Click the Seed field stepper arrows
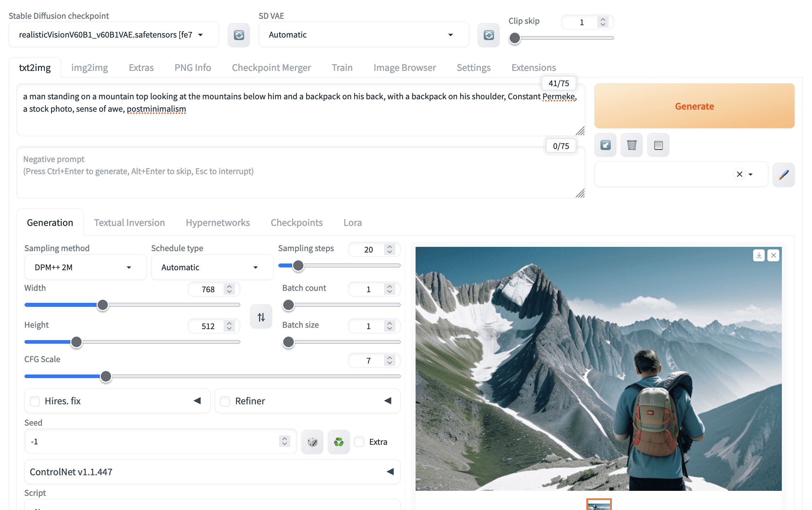812x510 pixels. point(285,441)
